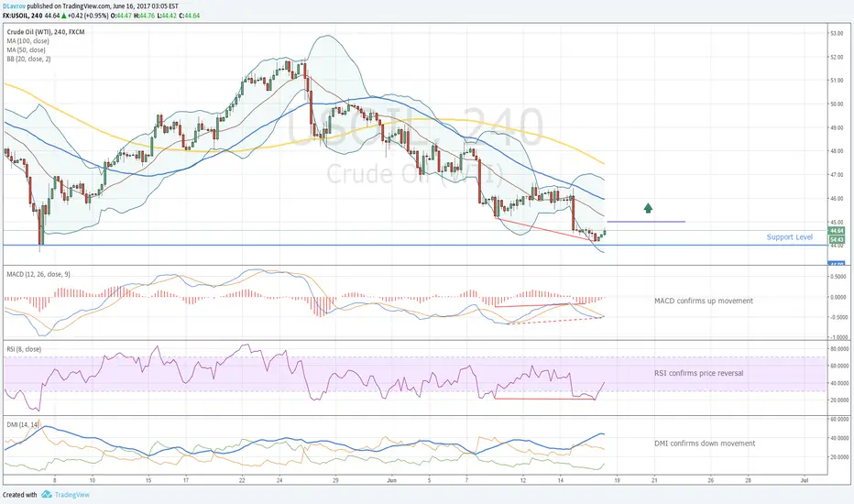Open the DLavrov author profile link
The height and width of the screenshot is (504, 854).
(x=13, y=6)
